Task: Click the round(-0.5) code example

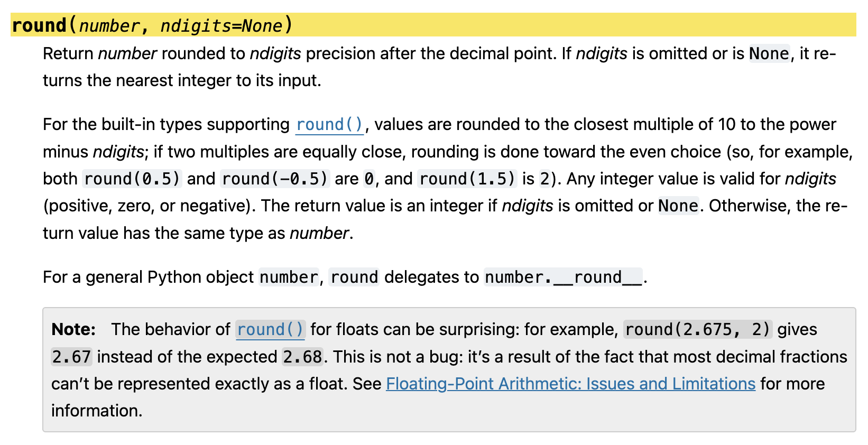Action: 275,179
